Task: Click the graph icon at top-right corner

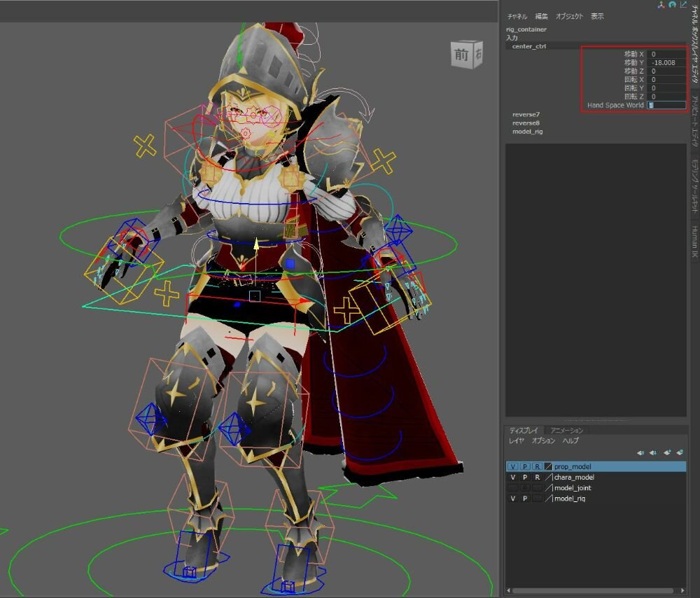Action: coord(683,4)
